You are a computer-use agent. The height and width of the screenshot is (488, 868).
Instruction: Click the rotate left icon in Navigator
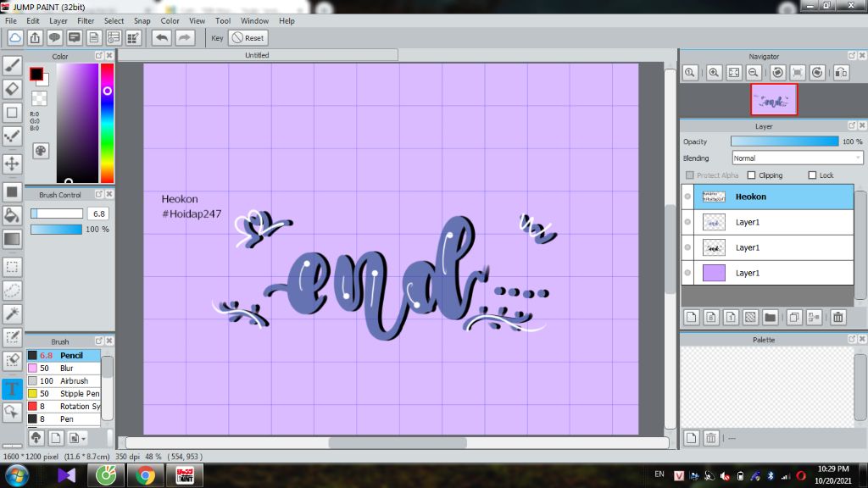point(778,73)
